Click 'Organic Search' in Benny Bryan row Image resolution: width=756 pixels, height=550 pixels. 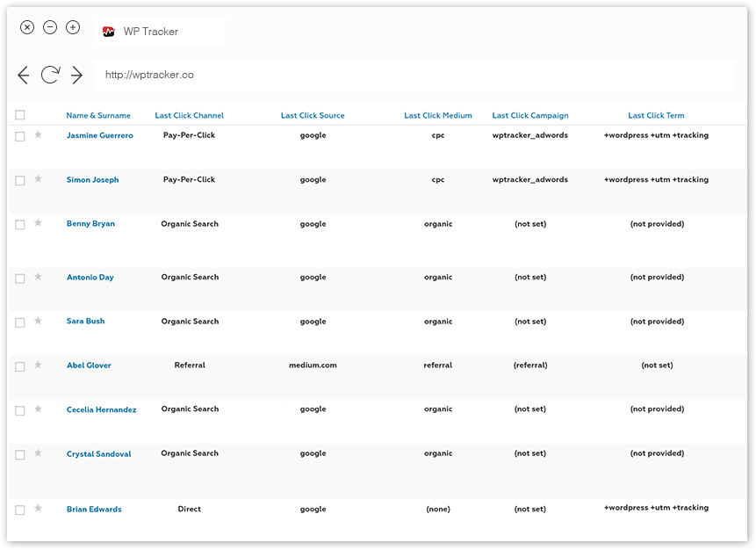[x=190, y=224]
